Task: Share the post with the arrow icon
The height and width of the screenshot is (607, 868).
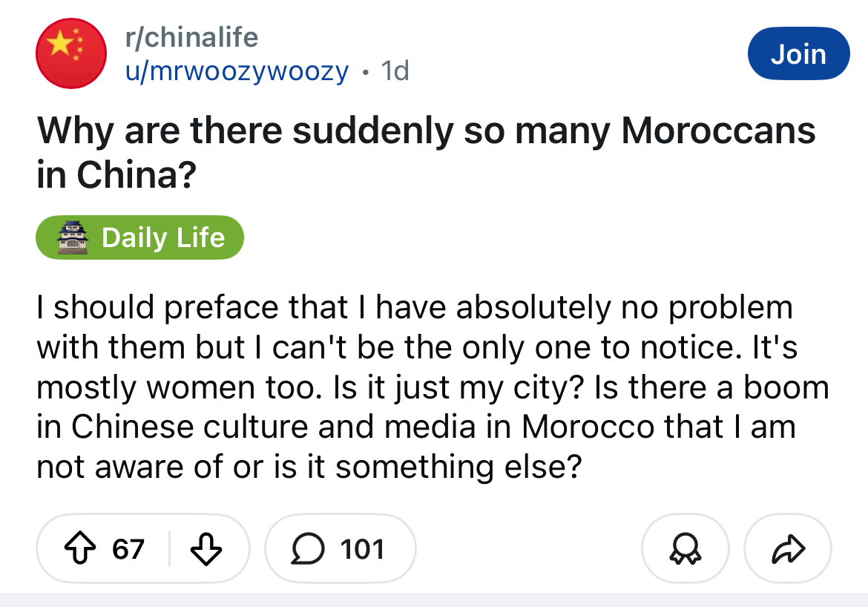Action: pyautogui.click(x=789, y=548)
